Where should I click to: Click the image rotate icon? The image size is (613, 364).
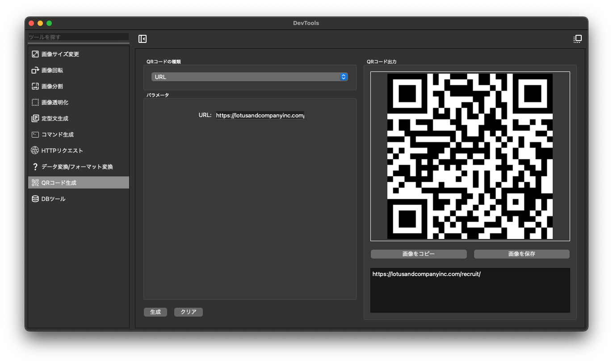35,70
